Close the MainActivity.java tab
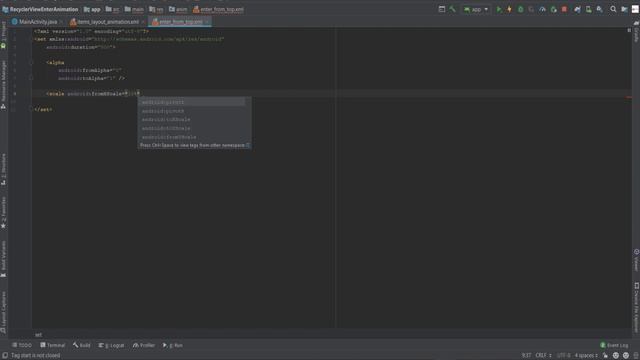The image size is (640, 360). [61, 22]
